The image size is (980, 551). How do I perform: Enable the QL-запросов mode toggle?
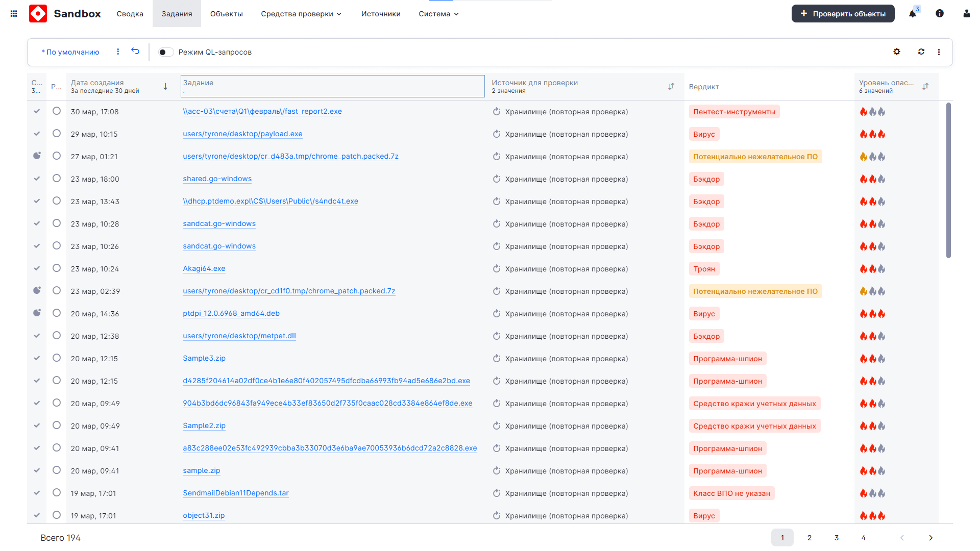click(x=165, y=52)
